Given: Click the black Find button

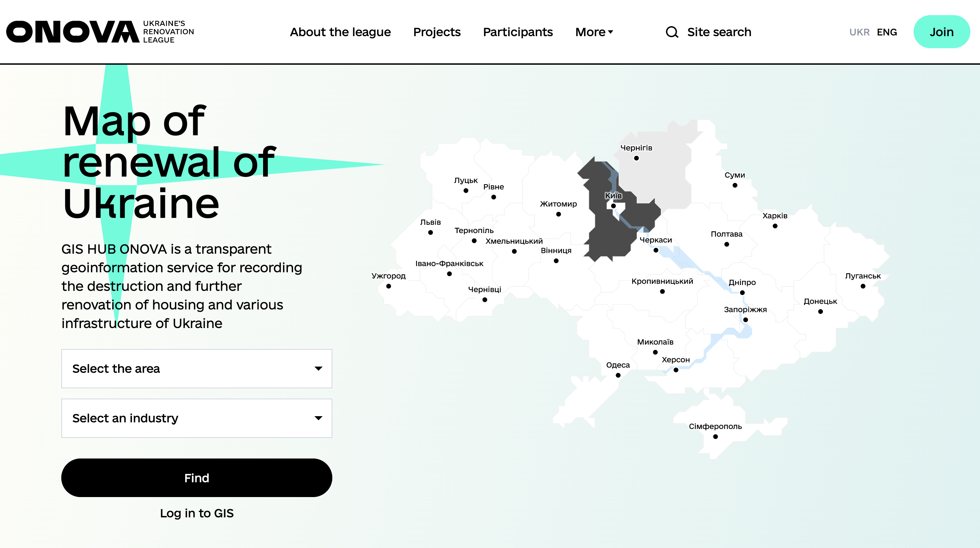Looking at the screenshot, I should 197,478.
